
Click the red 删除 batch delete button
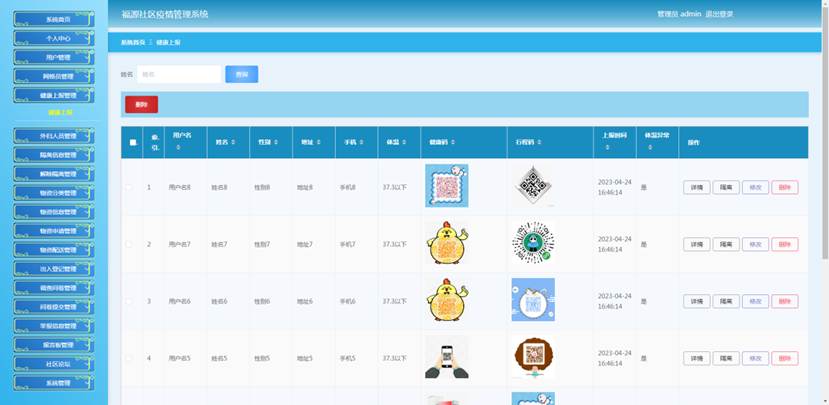point(141,105)
